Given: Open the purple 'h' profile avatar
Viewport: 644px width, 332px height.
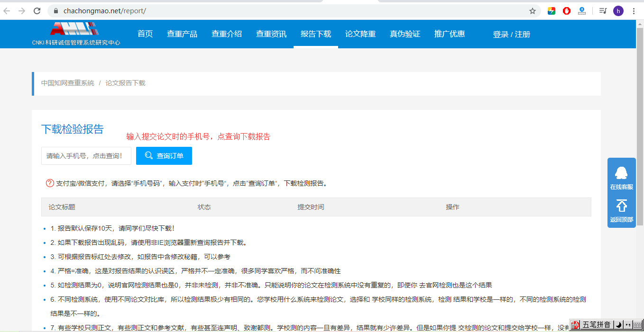Looking at the screenshot, I should pos(618,10).
